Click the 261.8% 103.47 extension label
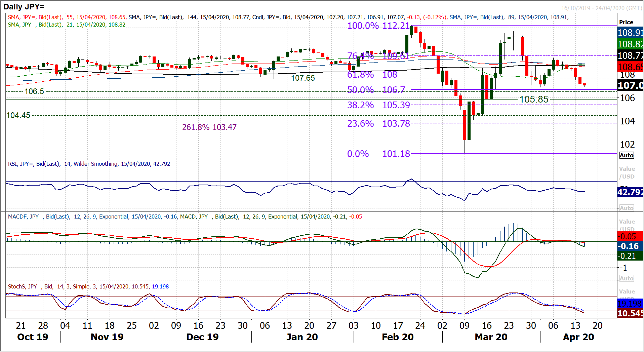Viewport: 644px width, 352px height. coord(209,127)
